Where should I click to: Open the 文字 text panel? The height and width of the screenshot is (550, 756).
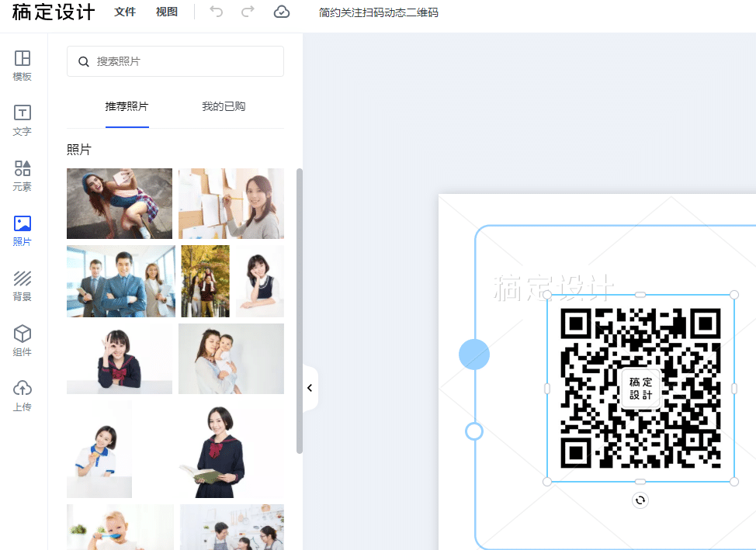pos(23,120)
